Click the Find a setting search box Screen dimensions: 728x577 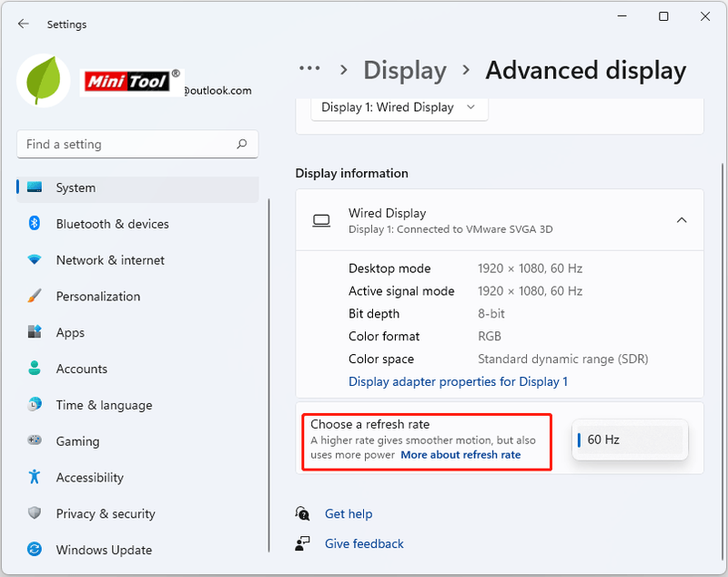pyautogui.click(x=137, y=144)
